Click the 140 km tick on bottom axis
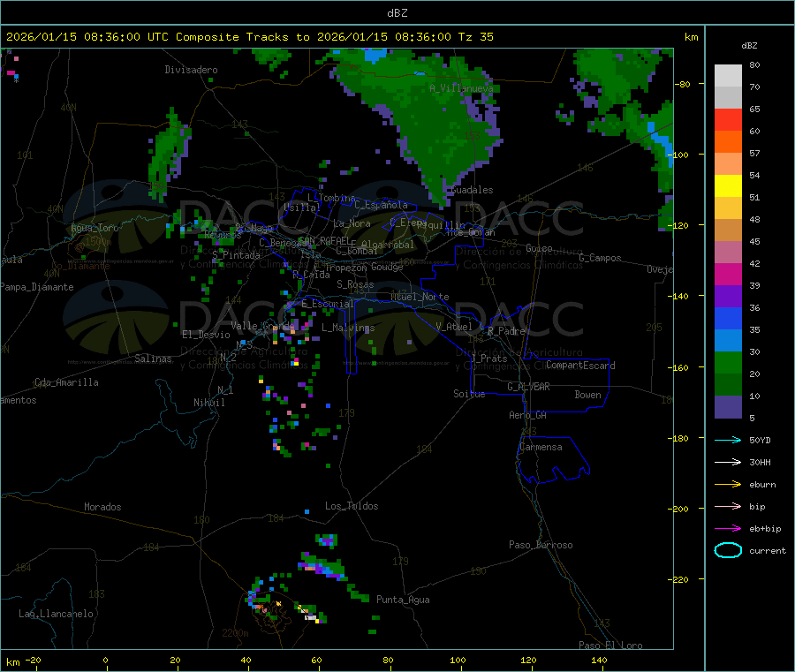Screen dimensions: 795x672 599,660
